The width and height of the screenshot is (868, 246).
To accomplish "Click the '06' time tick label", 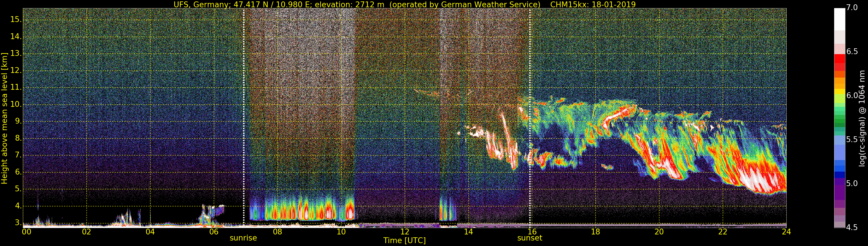I will point(214,232).
